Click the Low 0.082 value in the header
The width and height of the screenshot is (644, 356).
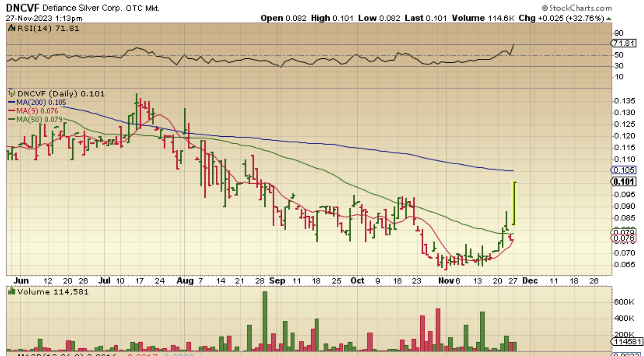click(379, 18)
